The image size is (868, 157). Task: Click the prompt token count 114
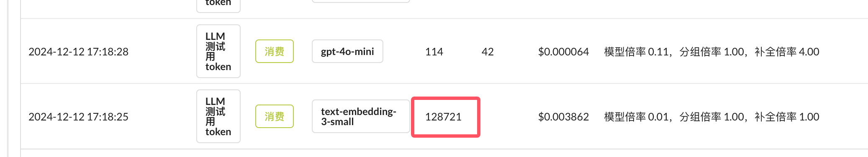[x=434, y=52]
